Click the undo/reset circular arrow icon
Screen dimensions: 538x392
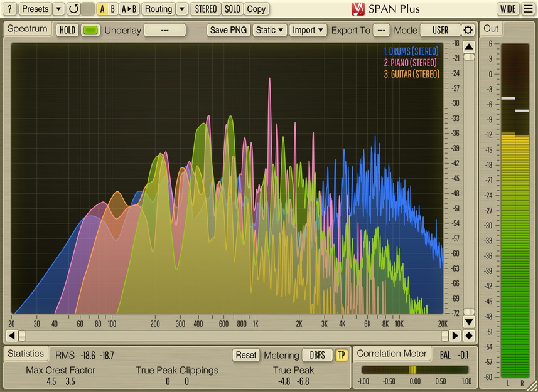pos(73,9)
